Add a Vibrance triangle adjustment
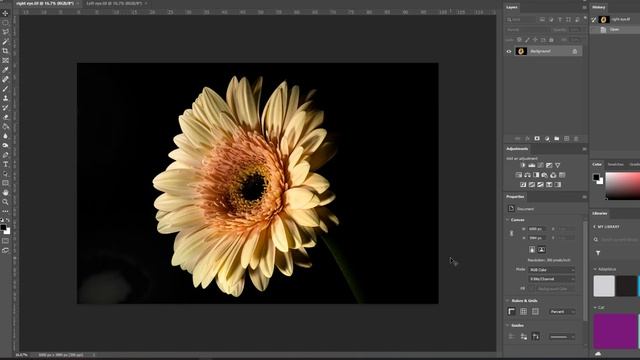 click(558, 165)
